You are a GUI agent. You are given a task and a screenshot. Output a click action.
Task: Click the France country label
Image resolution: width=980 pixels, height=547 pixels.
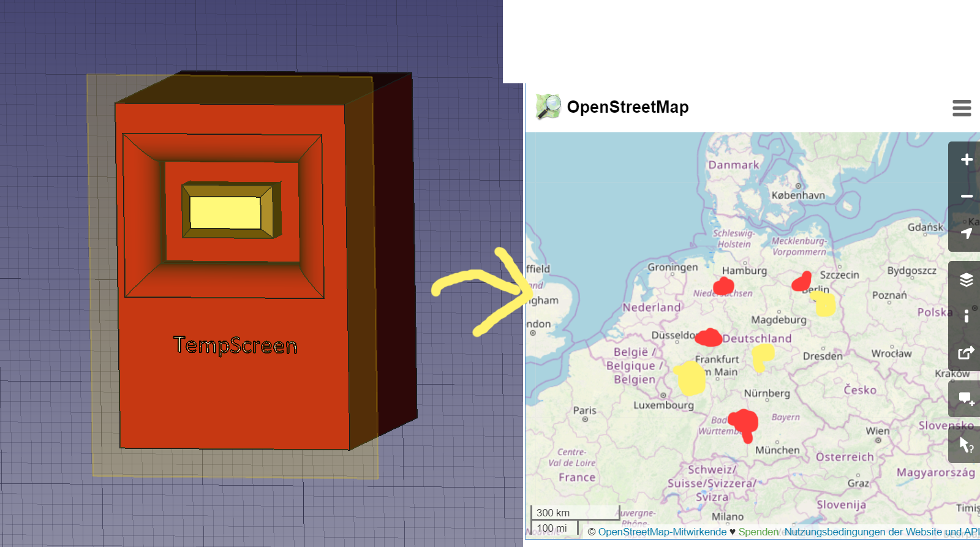[x=577, y=477]
